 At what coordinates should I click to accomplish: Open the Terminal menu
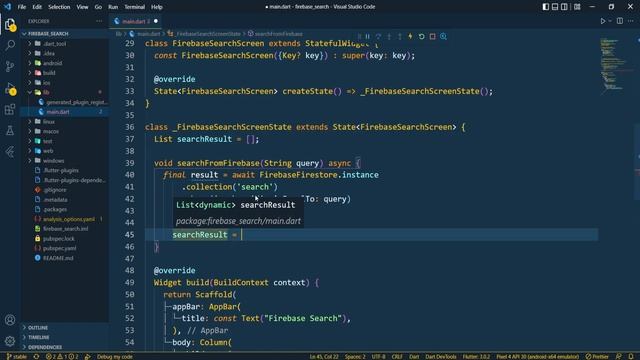pyautogui.click(x=135, y=7)
